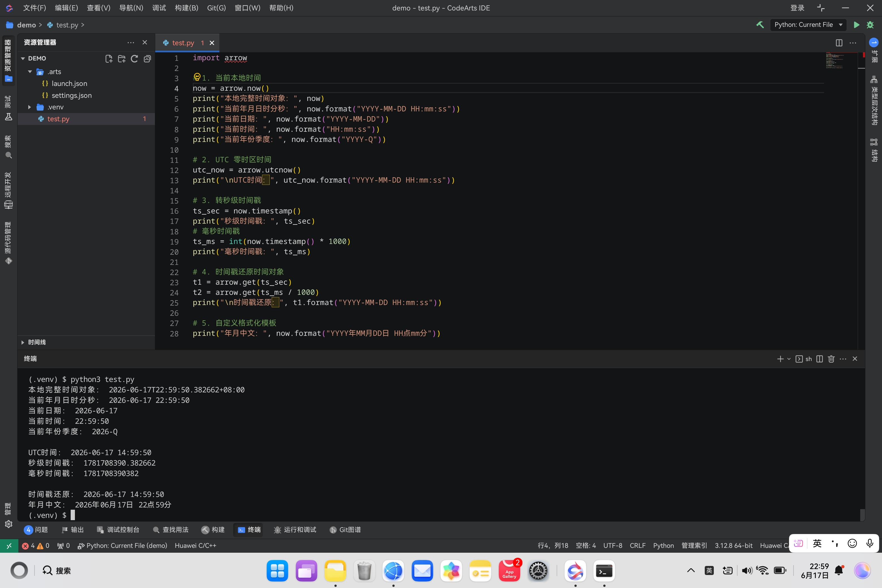Image resolution: width=882 pixels, height=588 pixels.
Task: Open the 构建(B) menu
Action: coord(186,8)
